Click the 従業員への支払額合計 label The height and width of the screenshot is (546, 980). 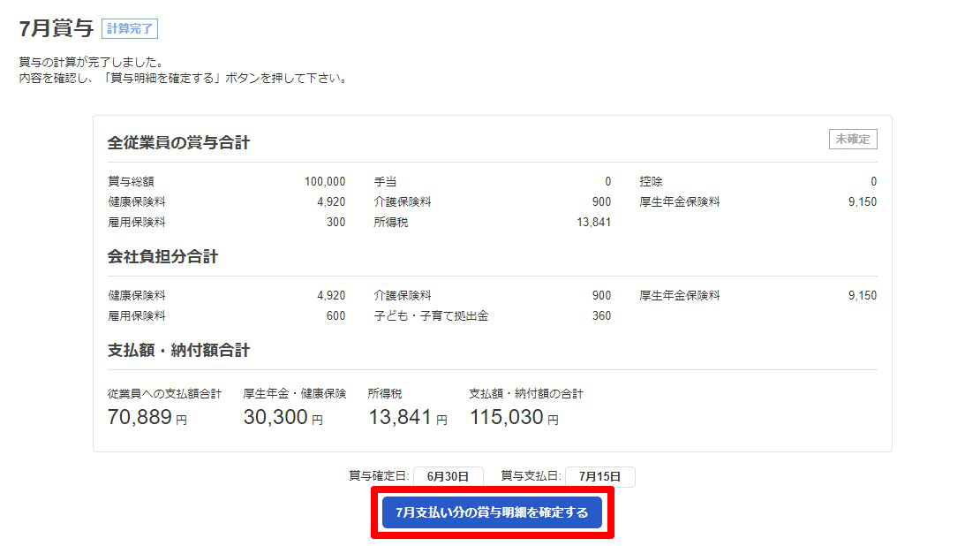(x=164, y=393)
